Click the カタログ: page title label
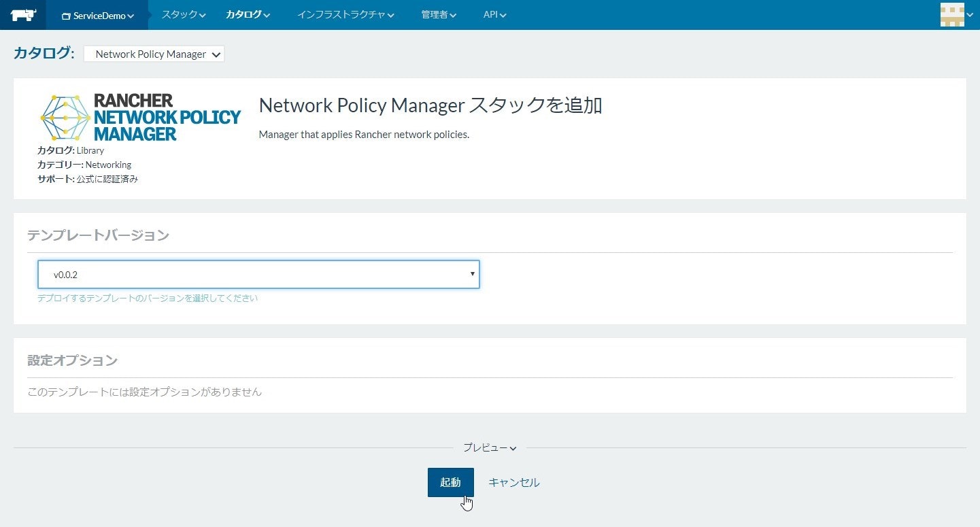 pyautogui.click(x=44, y=54)
